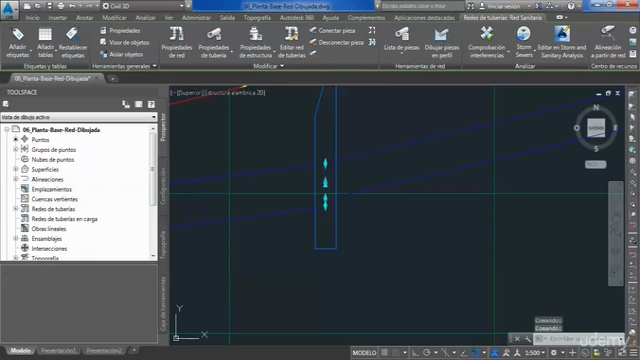Open Propiedades de estructura
Viewport: 640px width, 360px height.
256,42
